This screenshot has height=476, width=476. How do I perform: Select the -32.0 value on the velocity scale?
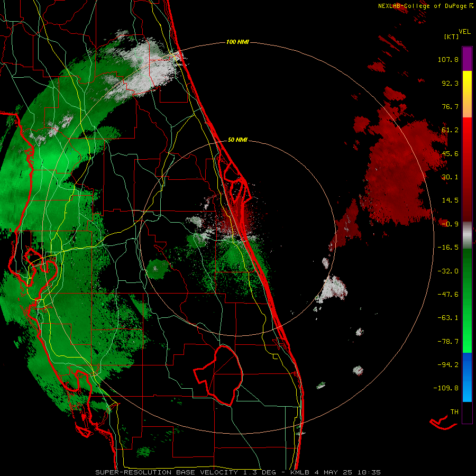448,271
